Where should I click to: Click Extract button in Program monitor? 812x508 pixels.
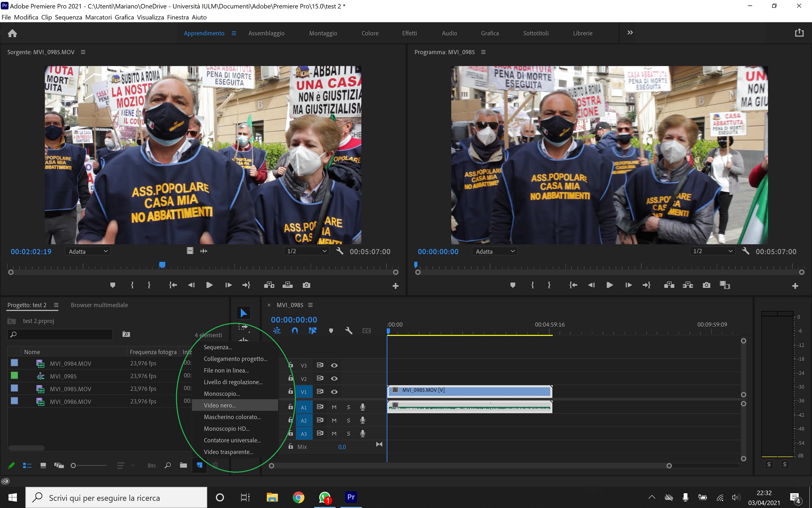point(688,285)
